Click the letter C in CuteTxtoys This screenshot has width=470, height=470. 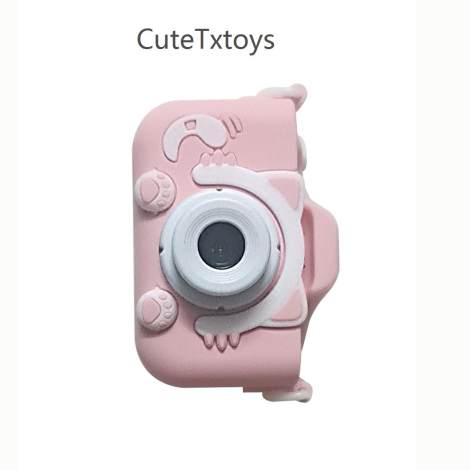[146, 40]
